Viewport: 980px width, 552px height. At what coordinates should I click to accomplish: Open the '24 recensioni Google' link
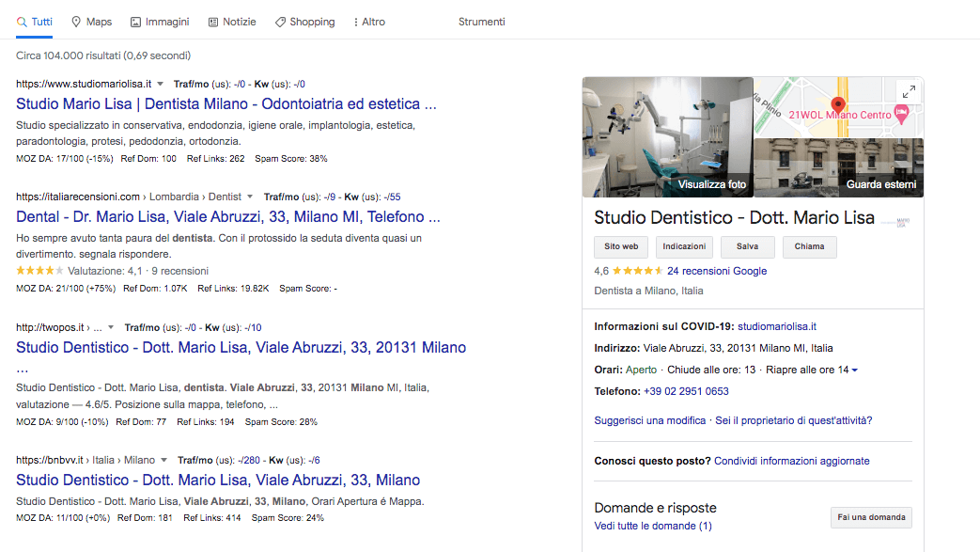[x=717, y=271]
